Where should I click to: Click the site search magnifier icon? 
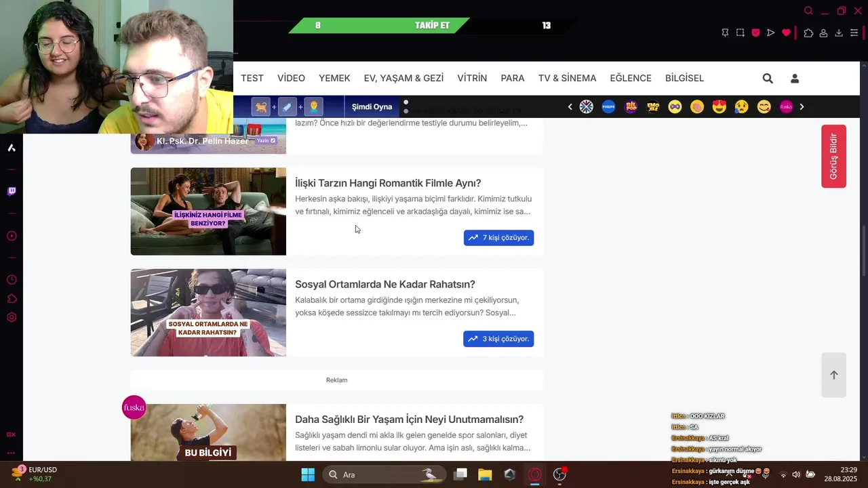pyautogui.click(x=768, y=79)
